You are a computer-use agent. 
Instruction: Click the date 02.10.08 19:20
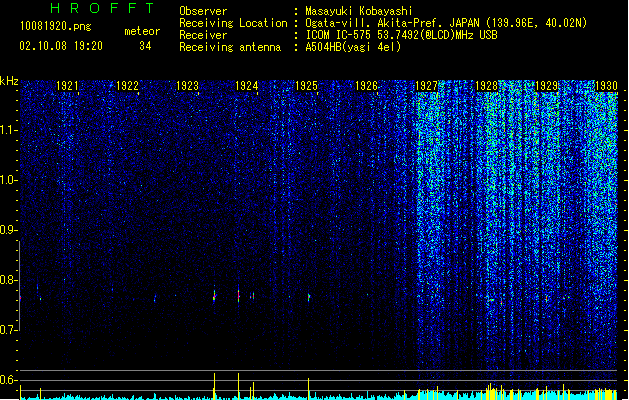pyautogui.click(x=61, y=46)
